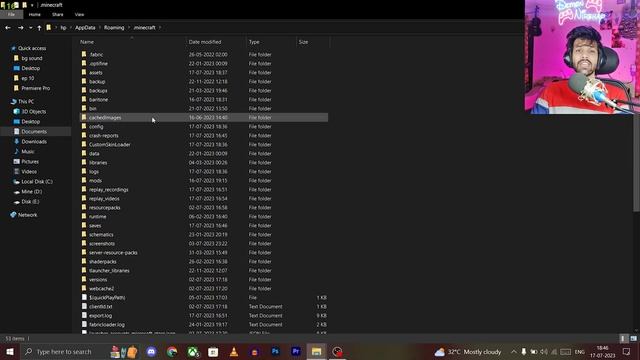The height and width of the screenshot is (360, 640).
Task: Open Adobe Photoshop from the taskbar
Action: (275, 352)
